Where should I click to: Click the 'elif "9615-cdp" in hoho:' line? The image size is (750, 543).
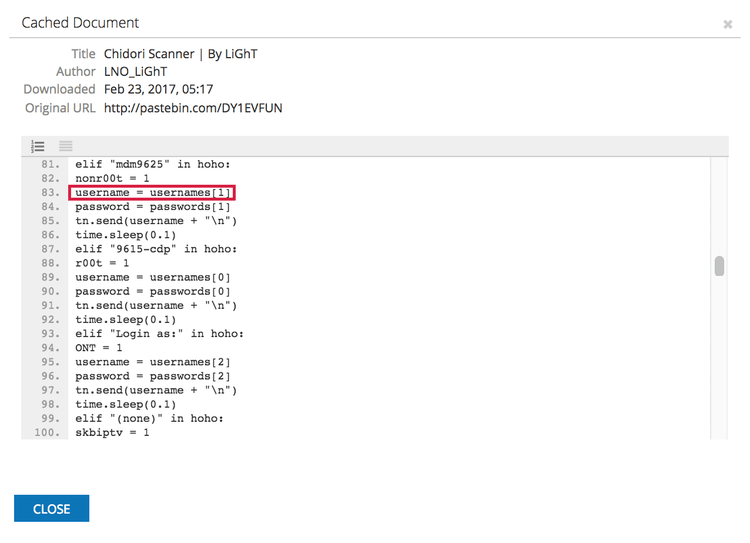tap(155, 249)
